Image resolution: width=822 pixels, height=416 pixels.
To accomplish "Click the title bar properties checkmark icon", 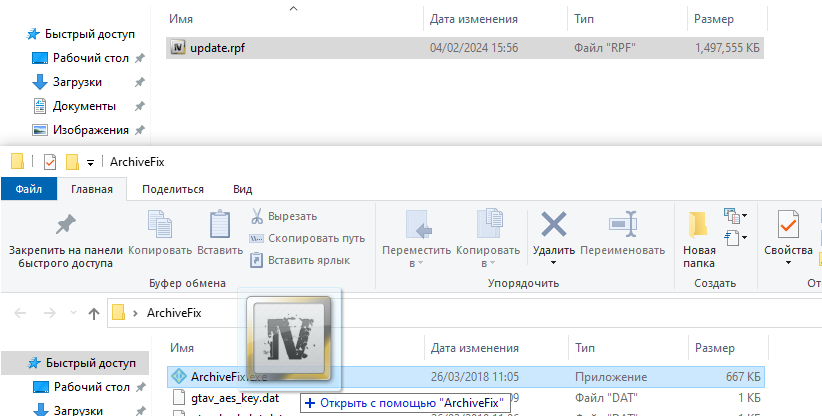I will click(49, 162).
